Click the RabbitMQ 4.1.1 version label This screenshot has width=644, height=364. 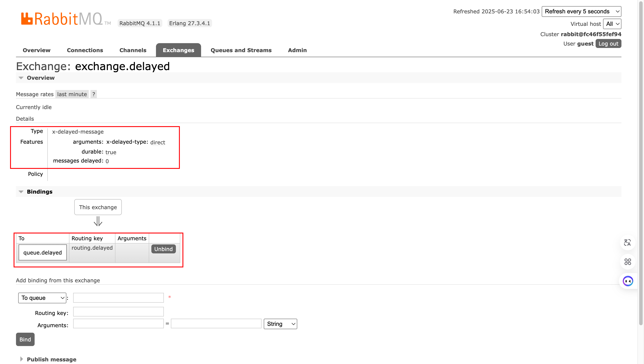tap(140, 23)
